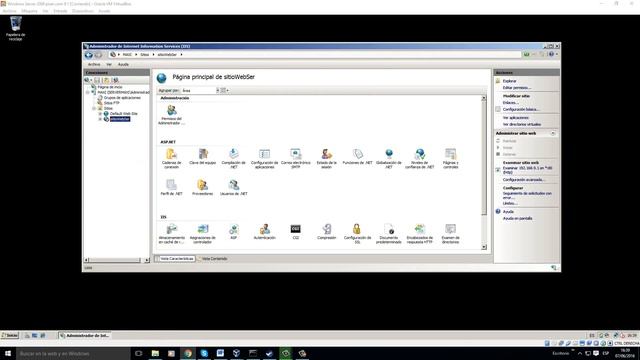This screenshot has width=640, height=360.
Task: Collapse the Administrar sitio web section
Action: point(553,133)
